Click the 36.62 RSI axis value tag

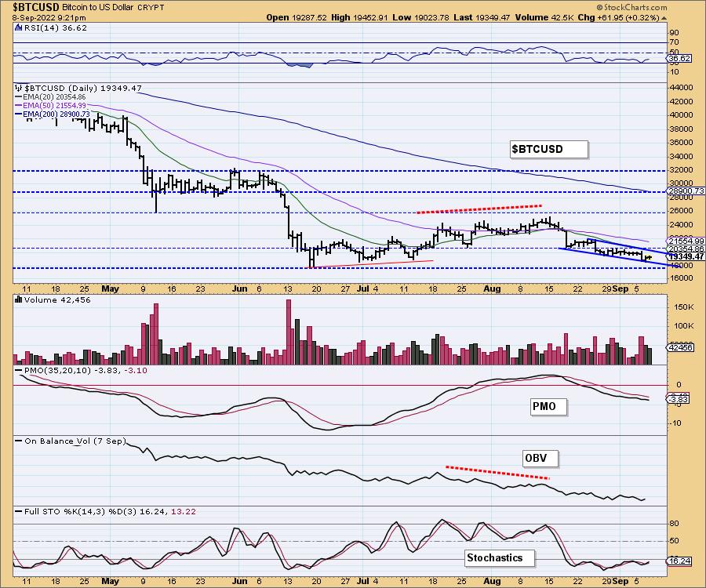679,59
